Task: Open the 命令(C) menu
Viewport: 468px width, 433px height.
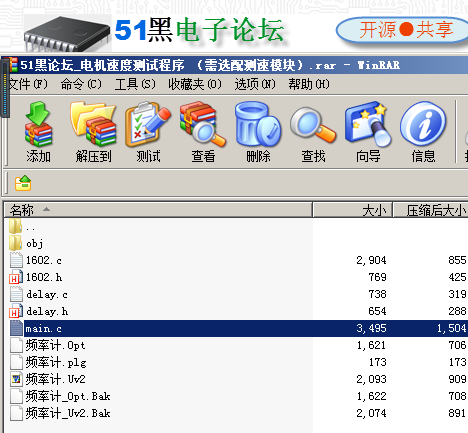Action: coord(81,84)
